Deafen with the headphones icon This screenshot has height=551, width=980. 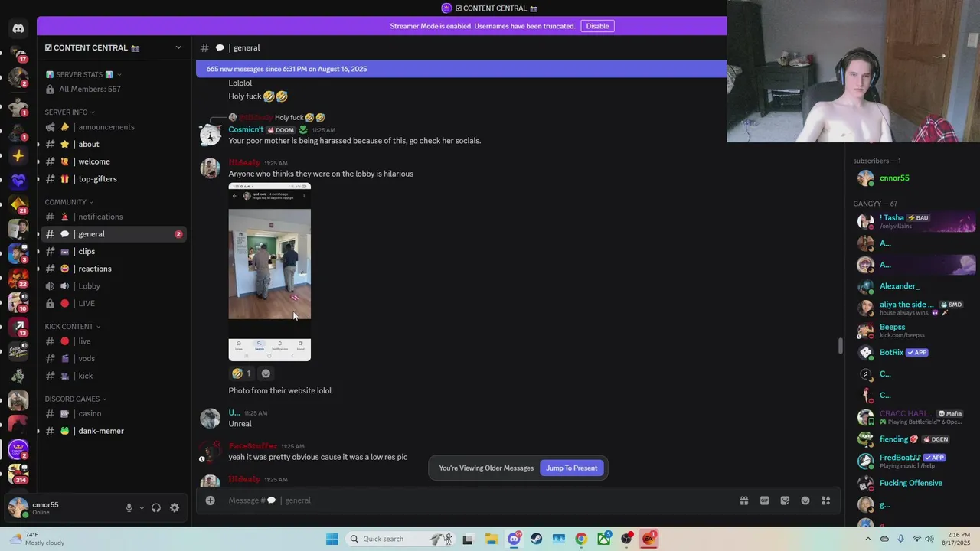(156, 508)
